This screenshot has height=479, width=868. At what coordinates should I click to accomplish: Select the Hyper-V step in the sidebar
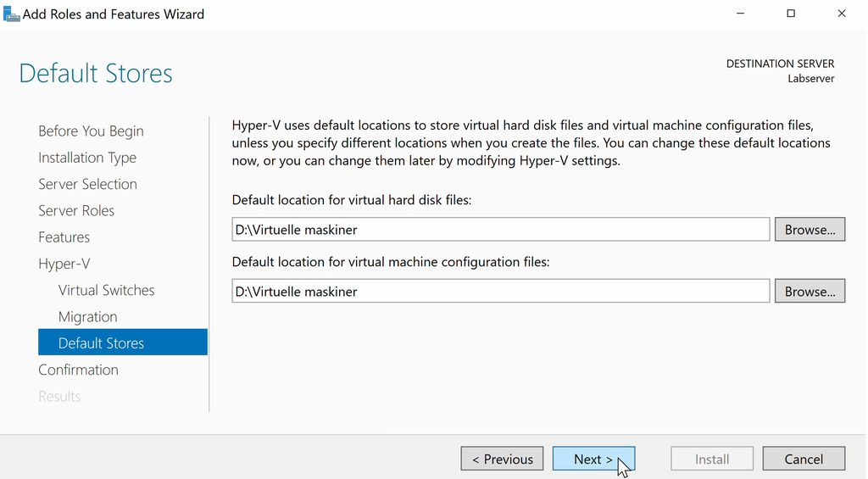[64, 264]
